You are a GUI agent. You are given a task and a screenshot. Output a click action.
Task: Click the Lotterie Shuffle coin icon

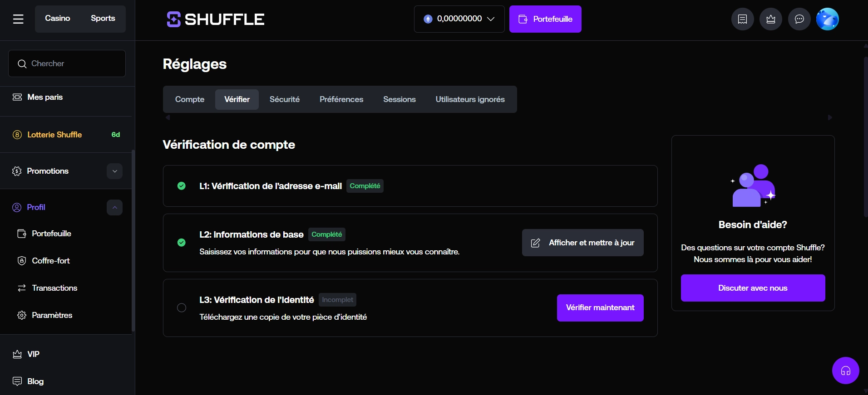[x=17, y=135]
